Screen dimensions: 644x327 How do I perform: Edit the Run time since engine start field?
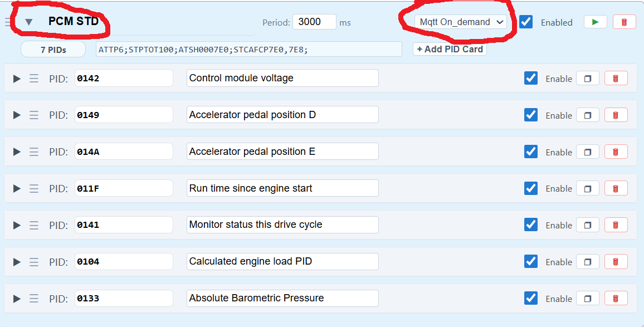(282, 188)
